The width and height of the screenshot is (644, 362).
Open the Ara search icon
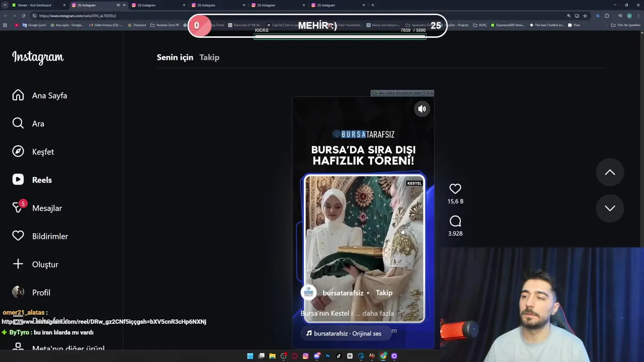(18, 124)
